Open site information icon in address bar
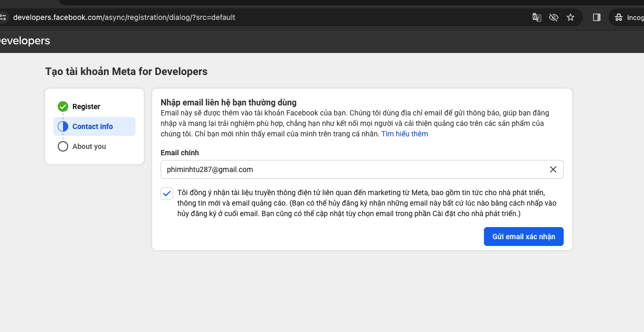 tap(3, 17)
